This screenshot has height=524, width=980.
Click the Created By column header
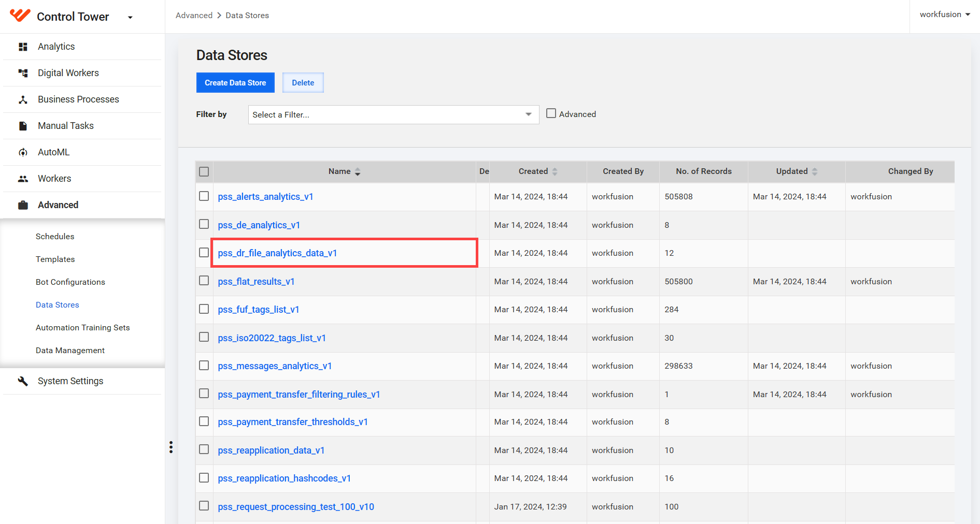point(623,171)
